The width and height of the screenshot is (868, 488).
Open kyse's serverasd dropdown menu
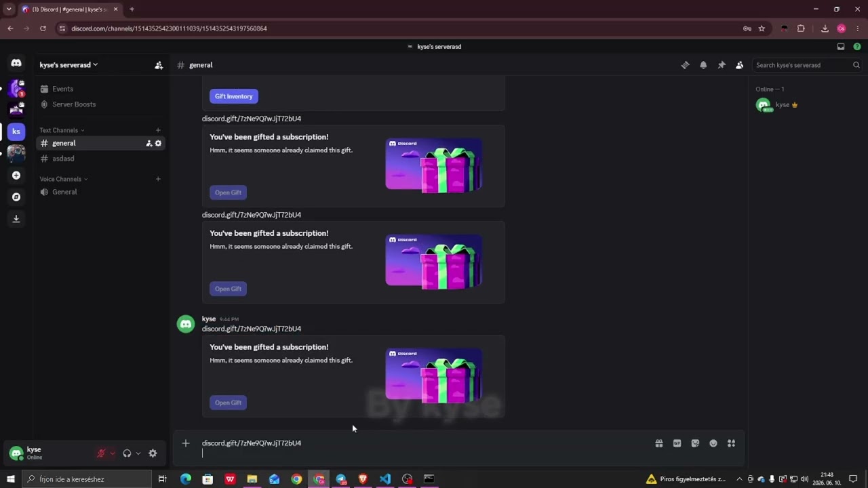coord(68,65)
